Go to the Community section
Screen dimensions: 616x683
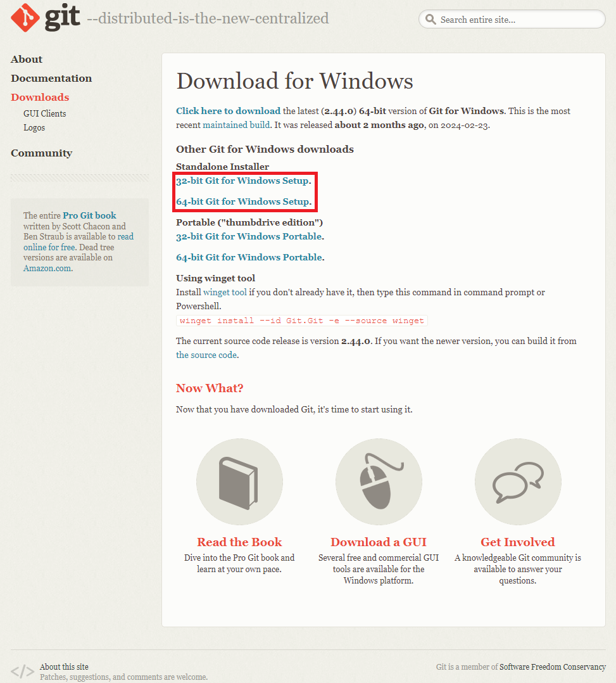coord(41,153)
